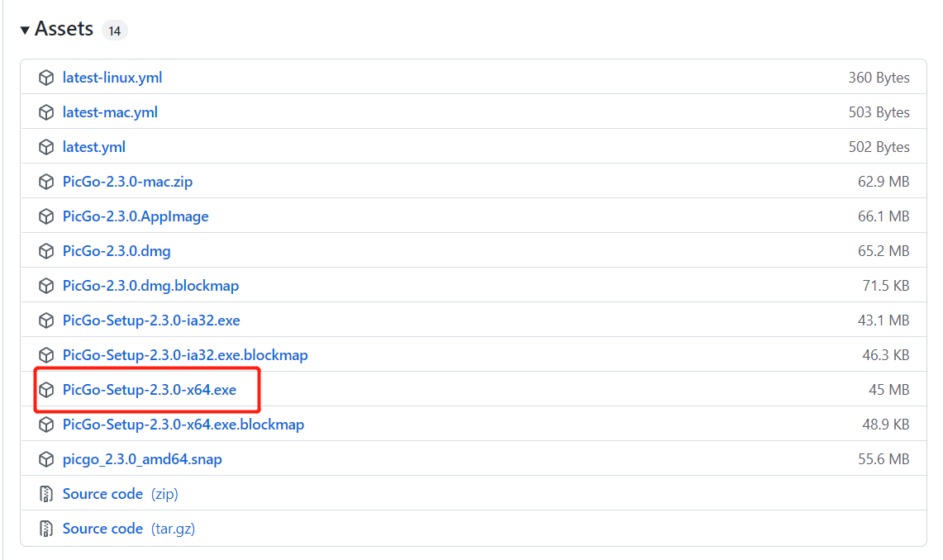The height and width of the screenshot is (560, 943).
Task: Download PicGo-Setup-2.3.0-x64.exe
Action: point(149,390)
